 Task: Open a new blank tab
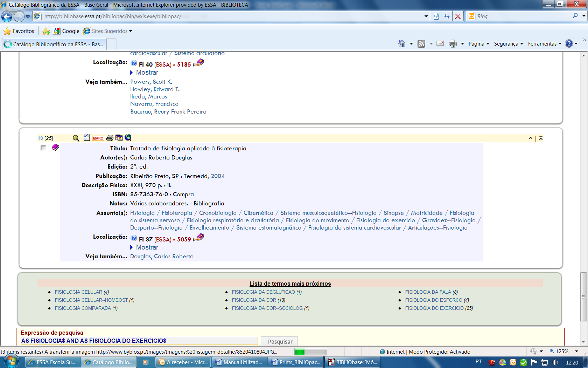pos(112,45)
